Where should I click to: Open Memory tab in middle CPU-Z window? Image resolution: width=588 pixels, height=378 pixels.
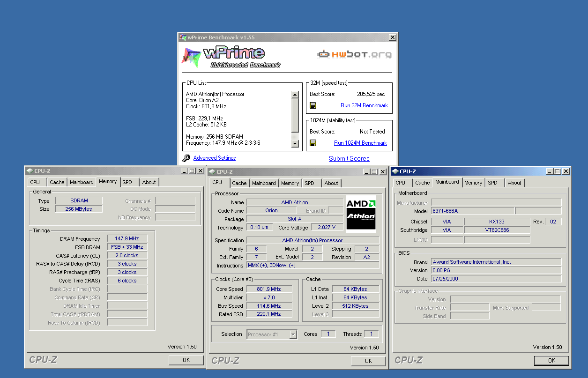click(290, 183)
